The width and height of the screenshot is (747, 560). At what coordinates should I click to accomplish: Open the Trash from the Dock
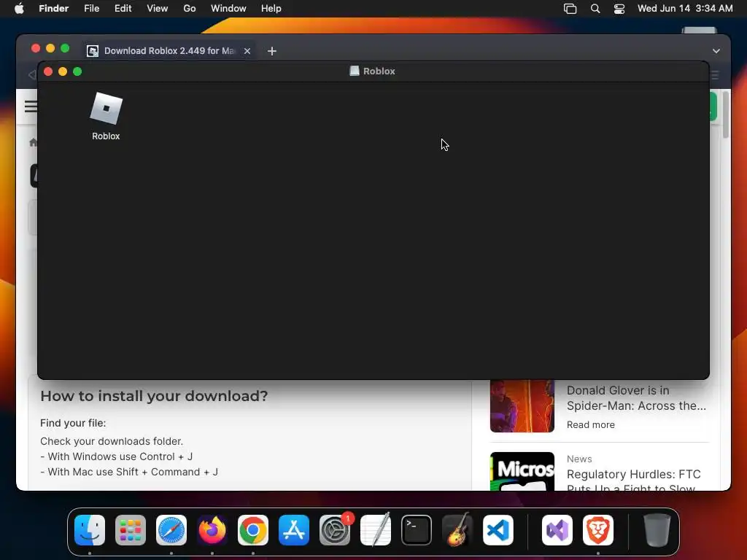pyautogui.click(x=657, y=530)
